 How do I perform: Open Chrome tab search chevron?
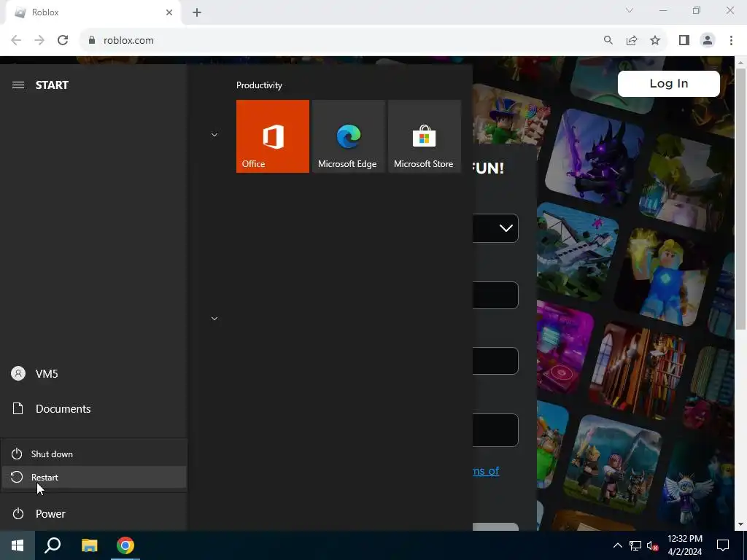coord(630,10)
